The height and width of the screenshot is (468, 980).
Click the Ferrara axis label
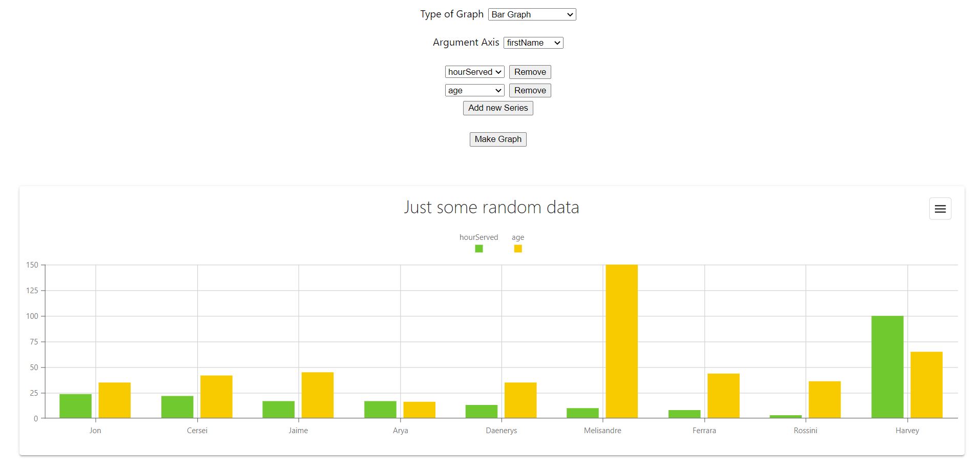(704, 431)
